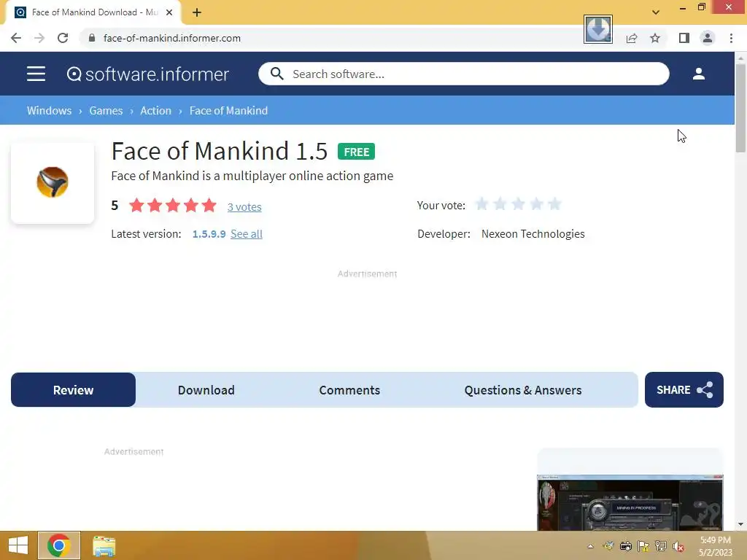Click the search magnifier icon
The image size is (747, 560).
276,74
